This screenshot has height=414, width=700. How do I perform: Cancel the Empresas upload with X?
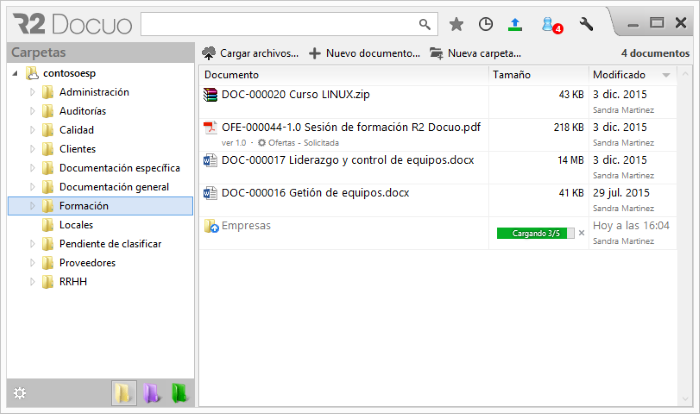pos(581,233)
